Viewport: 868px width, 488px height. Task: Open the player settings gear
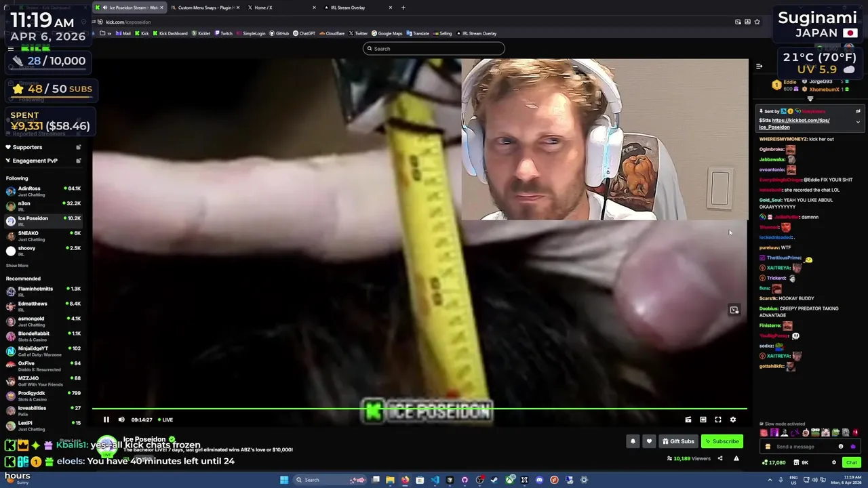733,420
